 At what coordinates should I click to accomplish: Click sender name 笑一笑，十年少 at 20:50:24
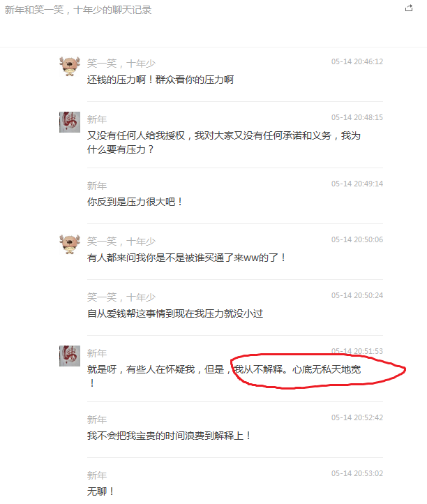[x=121, y=297]
